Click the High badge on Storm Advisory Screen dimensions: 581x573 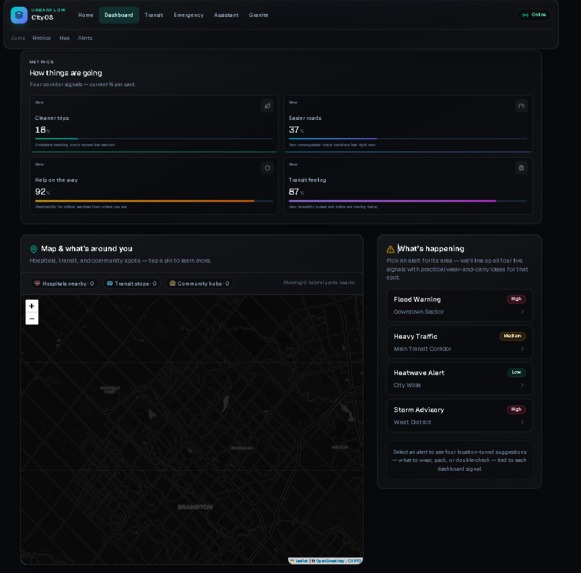point(516,409)
